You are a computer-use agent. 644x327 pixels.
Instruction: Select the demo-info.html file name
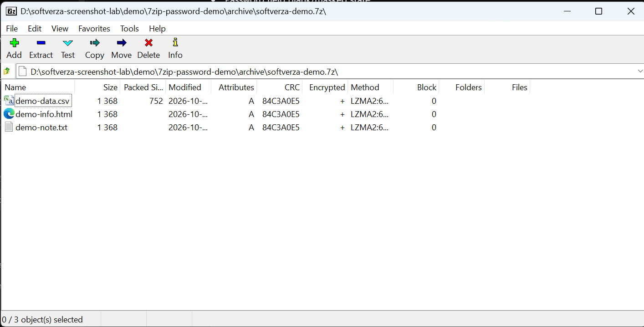tap(44, 114)
